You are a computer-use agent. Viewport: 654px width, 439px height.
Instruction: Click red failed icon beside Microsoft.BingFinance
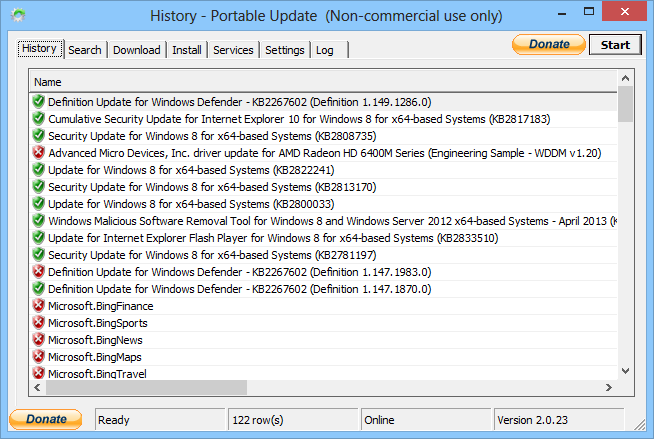(38, 306)
